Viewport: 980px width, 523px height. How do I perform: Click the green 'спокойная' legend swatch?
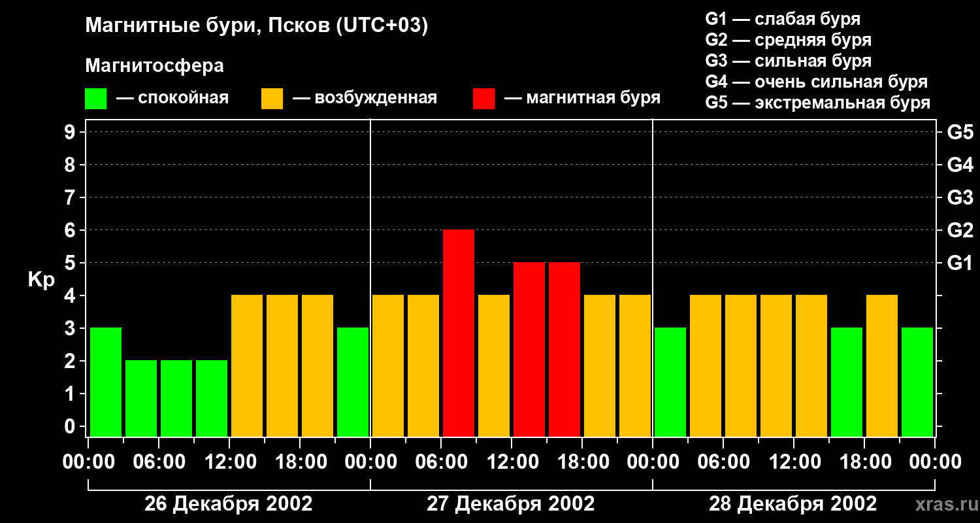[95, 99]
